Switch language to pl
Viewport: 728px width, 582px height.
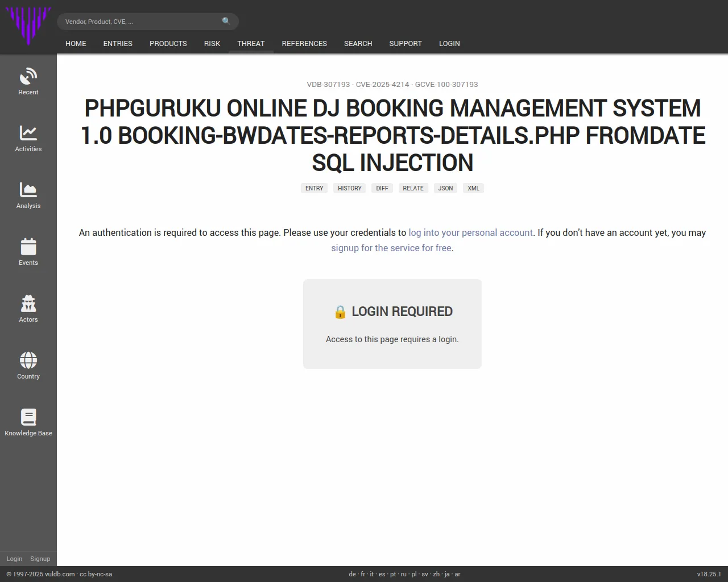click(x=414, y=574)
